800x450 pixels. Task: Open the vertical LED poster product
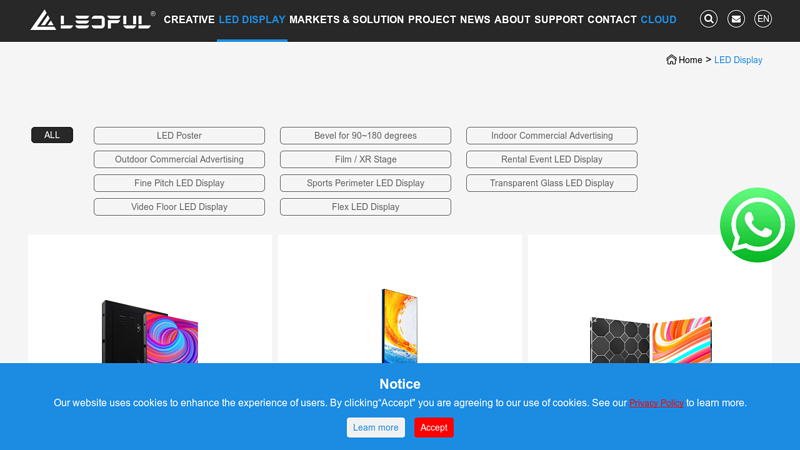click(399, 326)
